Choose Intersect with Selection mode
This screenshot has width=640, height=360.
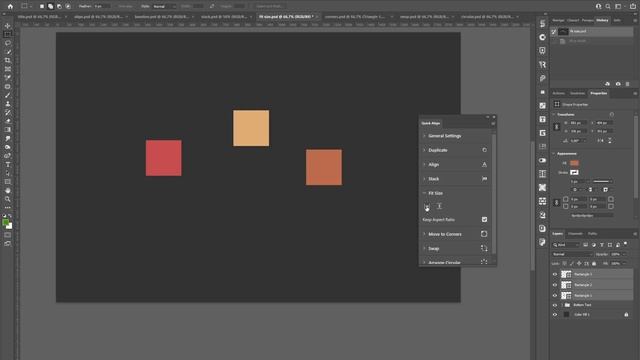coord(68,6)
